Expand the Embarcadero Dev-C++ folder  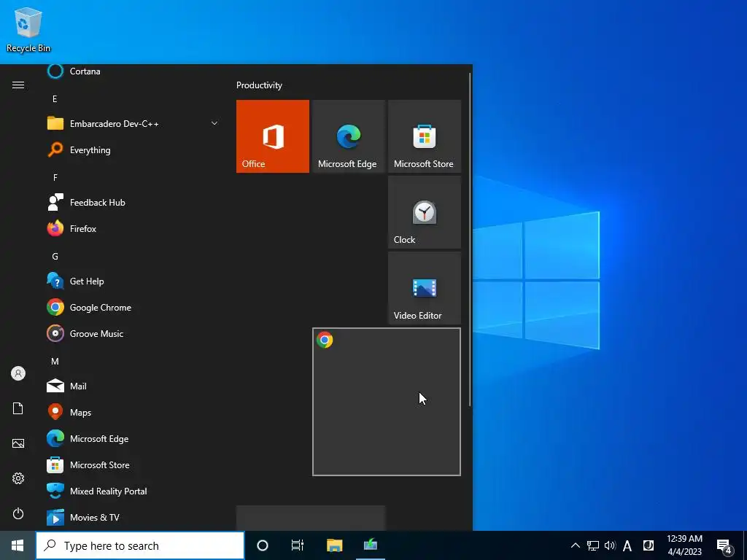133,124
